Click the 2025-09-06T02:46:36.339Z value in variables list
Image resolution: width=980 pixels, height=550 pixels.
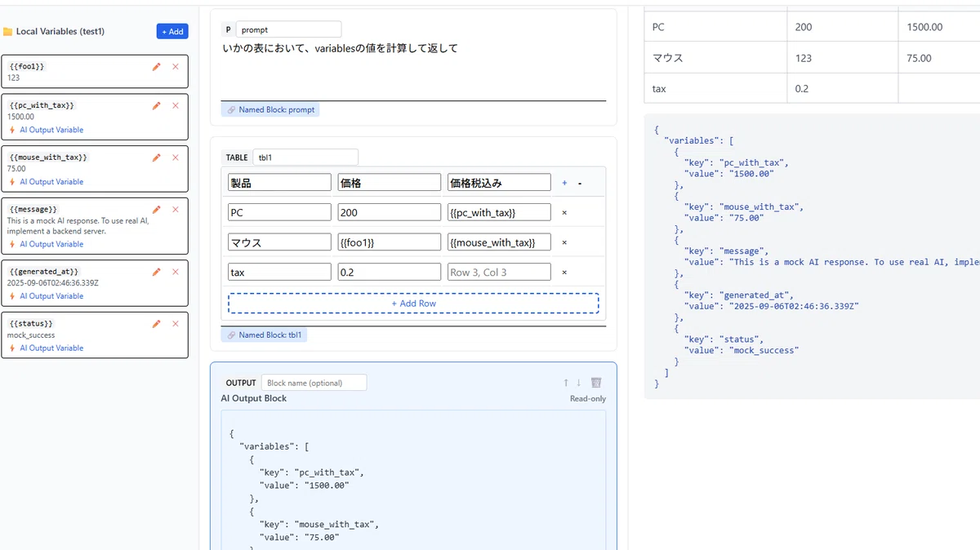tap(52, 283)
